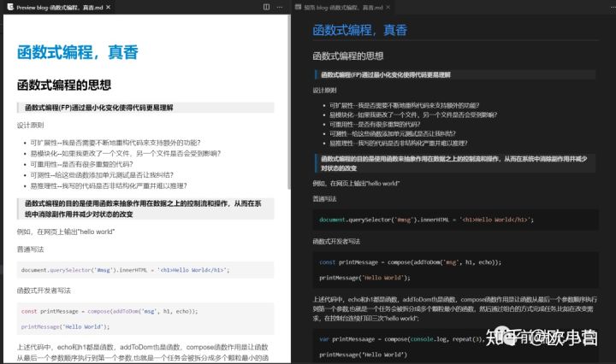Click the 上述代码中 paragraph in the dark preview
Viewport: 616px width, 364px height.
(455, 308)
